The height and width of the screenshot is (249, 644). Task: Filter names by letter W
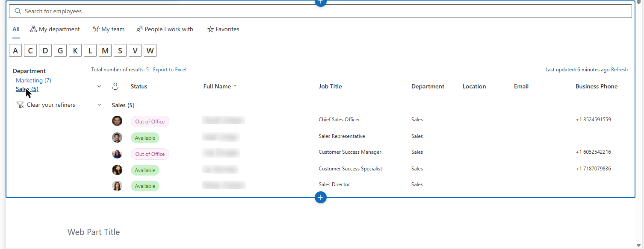(x=150, y=51)
